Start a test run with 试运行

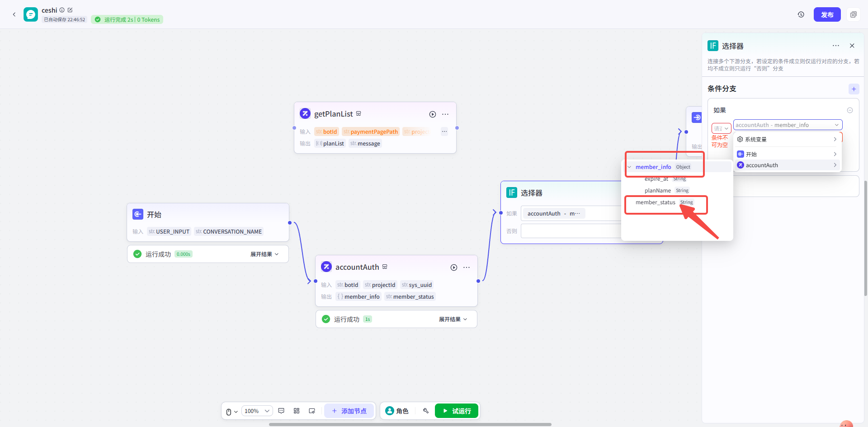point(457,411)
